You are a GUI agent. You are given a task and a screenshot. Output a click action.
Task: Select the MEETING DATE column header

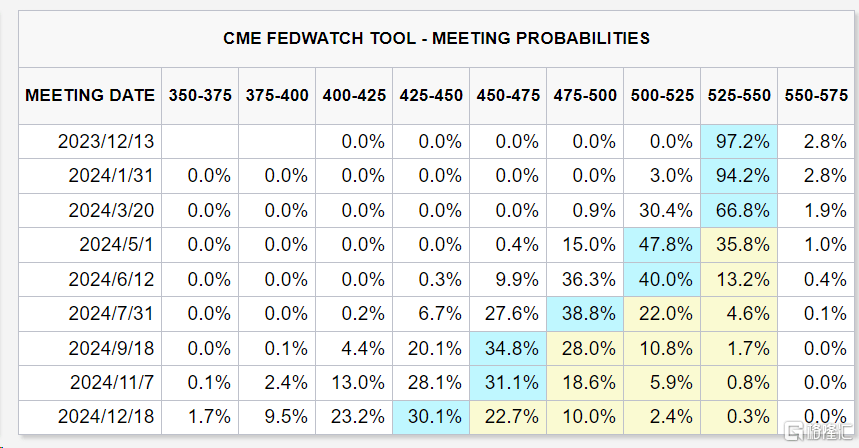[90, 96]
